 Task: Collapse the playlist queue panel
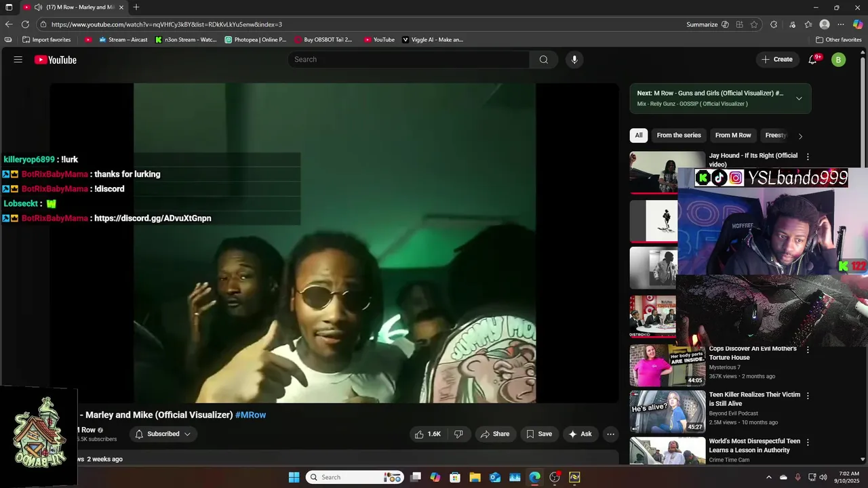(799, 98)
